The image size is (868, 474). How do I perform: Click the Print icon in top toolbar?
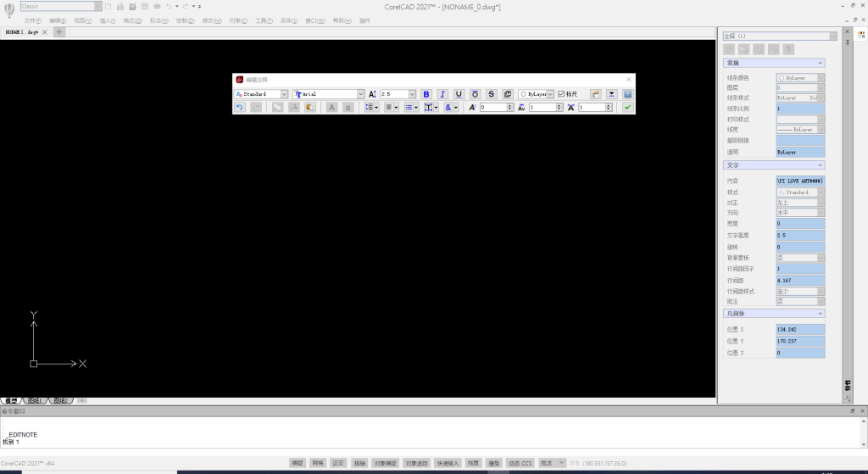pos(157,6)
